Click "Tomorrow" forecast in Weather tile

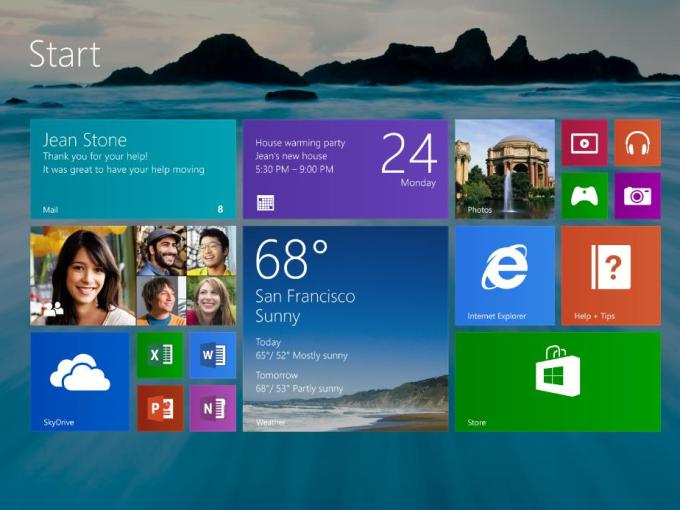click(277, 375)
